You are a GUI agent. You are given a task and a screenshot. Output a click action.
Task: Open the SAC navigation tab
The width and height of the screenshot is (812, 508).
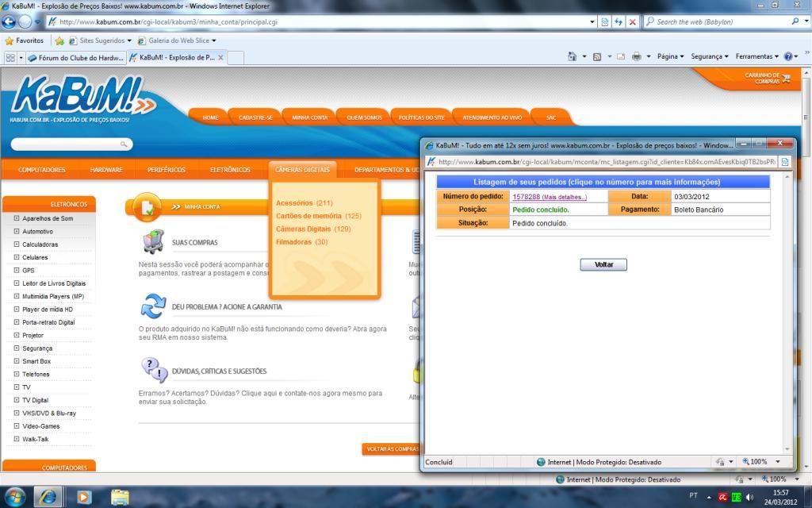click(x=551, y=117)
